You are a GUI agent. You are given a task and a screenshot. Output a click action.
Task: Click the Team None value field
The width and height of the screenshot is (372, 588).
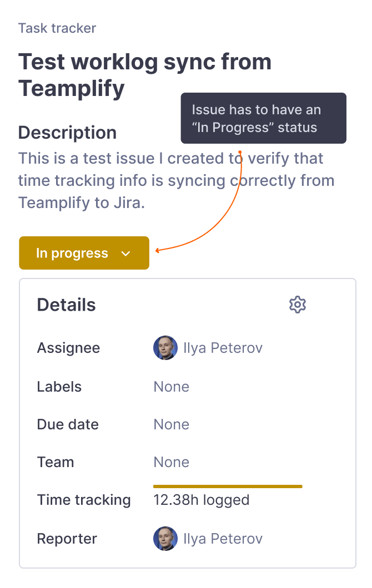pyautogui.click(x=171, y=462)
